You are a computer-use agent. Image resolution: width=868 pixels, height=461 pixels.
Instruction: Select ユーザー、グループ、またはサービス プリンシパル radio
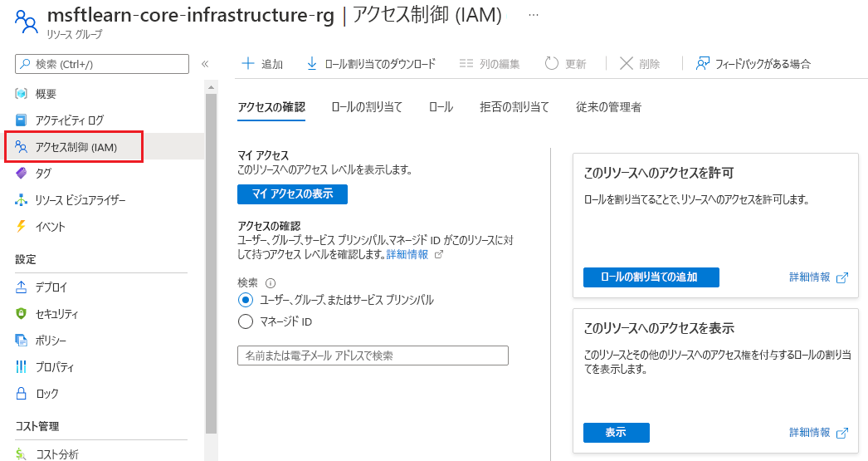[246, 300]
